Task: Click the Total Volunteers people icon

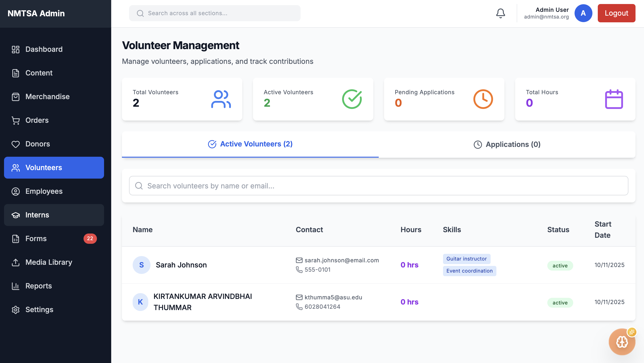Action: [221, 99]
